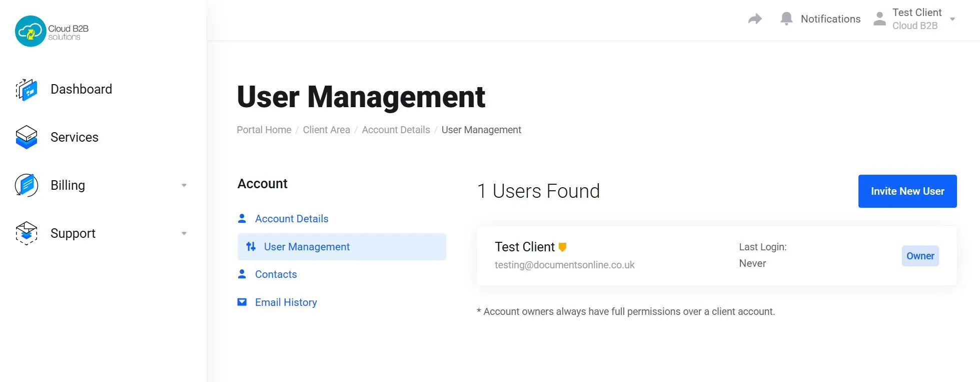Image resolution: width=980 pixels, height=382 pixels.
Task: Open the Contacts page link
Action: click(276, 274)
